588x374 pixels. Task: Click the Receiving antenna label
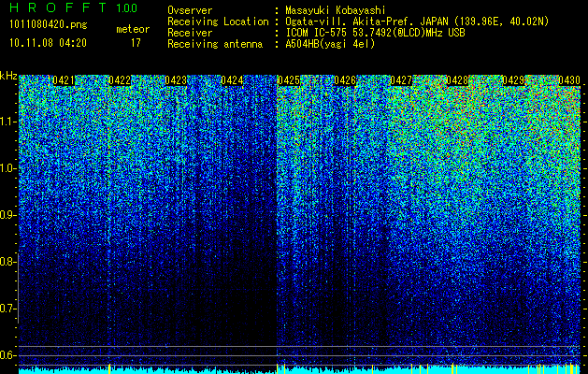[x=215, y=44]
